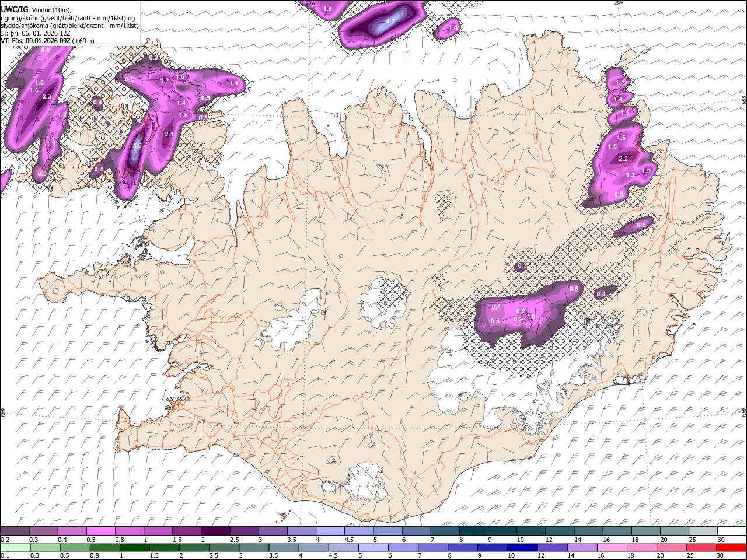Select the 2.2 value over the eastern coast
This screenshot has height=560, width=747.
[x=623, y=159]
